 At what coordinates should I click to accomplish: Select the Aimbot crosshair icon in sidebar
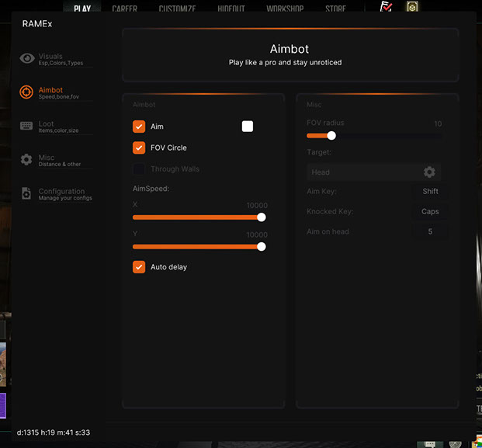[26, 92]
